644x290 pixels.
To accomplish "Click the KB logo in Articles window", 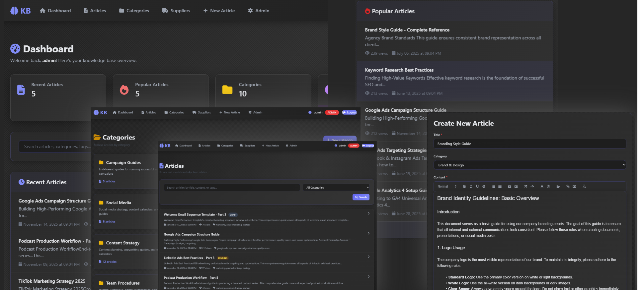I will pyautogui.click(x=165, y=145).
